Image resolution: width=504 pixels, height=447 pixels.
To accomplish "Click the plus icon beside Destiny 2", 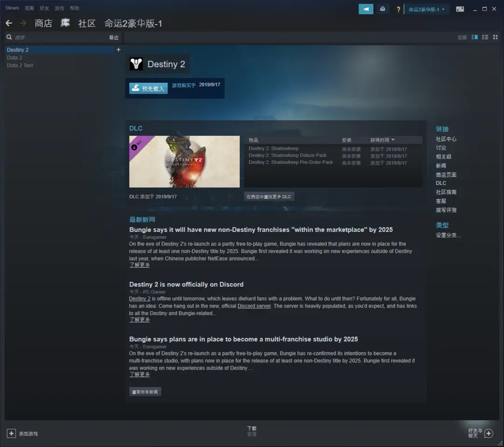I will (118, 50).
